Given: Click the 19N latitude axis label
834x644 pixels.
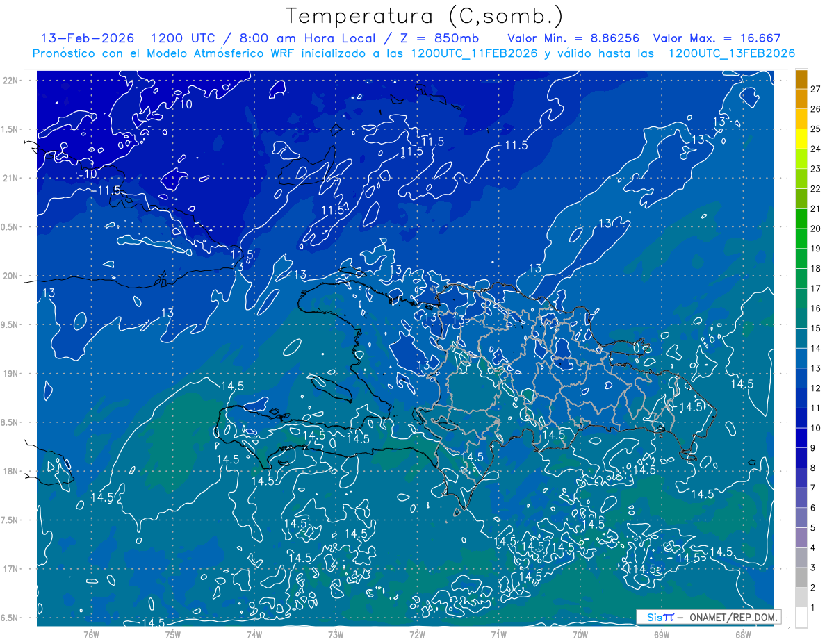Looking at the screenshot, I should [11, 374].
